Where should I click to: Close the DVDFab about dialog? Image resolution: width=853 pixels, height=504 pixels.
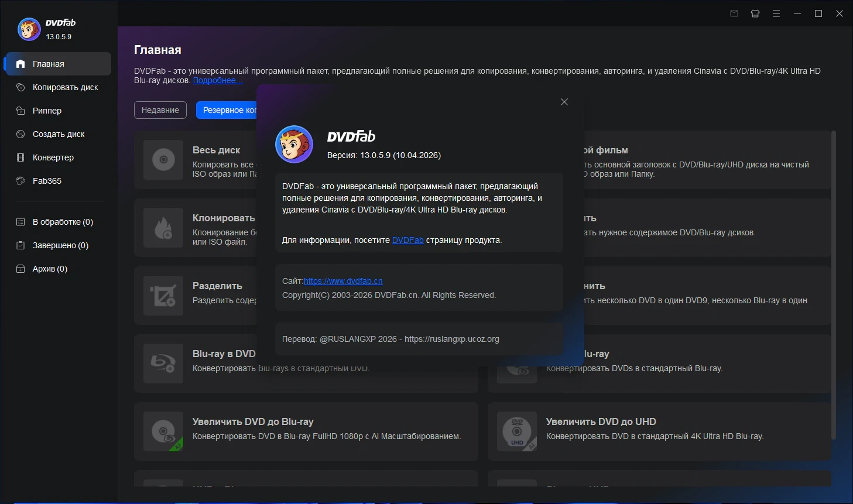click(564, 102)
